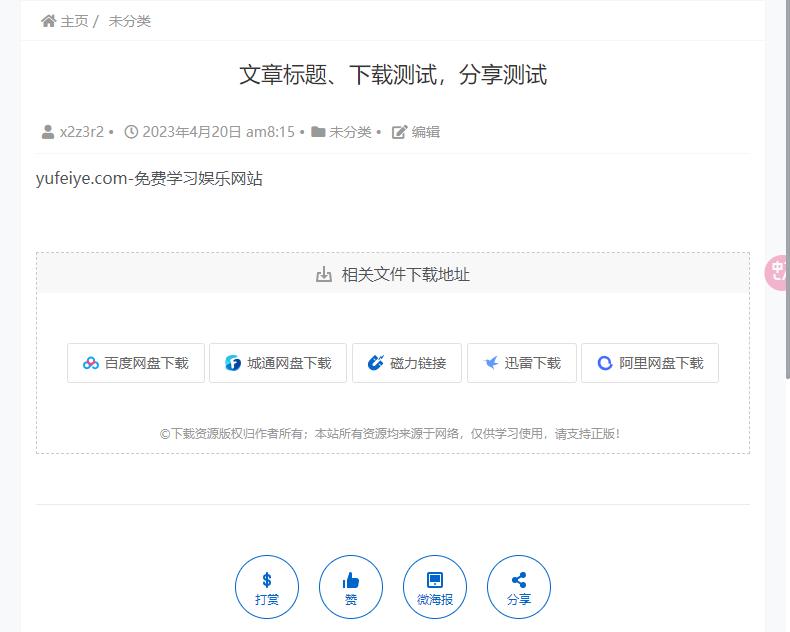Click the clock icon before the date
Image resolution: width=790 pixels, height=632 pixels.
click(131, 132)
